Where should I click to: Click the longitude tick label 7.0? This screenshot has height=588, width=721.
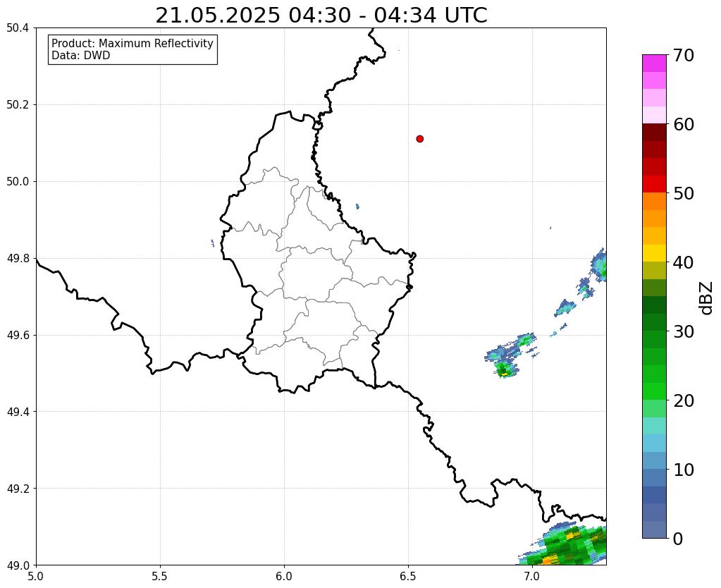532,576
